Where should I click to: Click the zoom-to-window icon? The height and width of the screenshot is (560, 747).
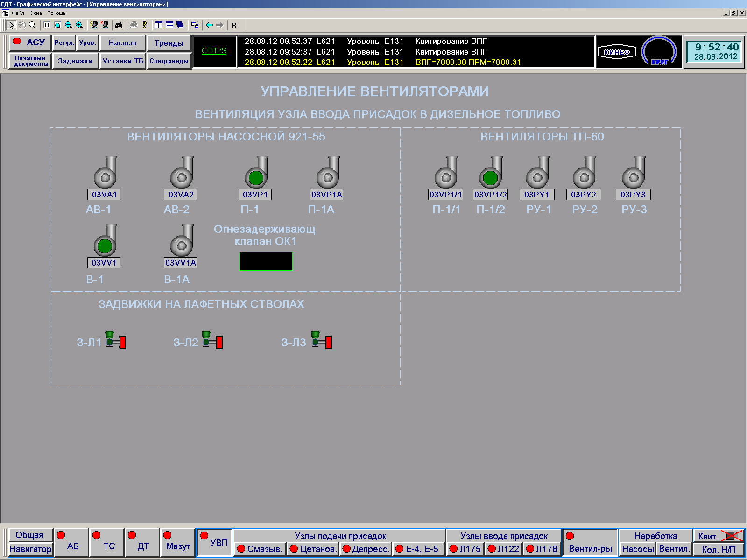tap(57, 25)
